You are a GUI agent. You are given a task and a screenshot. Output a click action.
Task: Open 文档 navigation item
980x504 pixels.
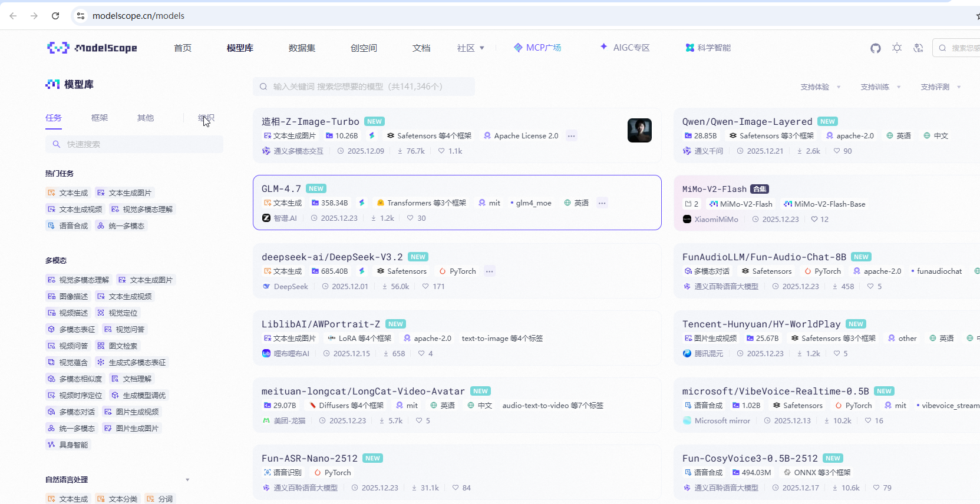click(x=421, y=48)
